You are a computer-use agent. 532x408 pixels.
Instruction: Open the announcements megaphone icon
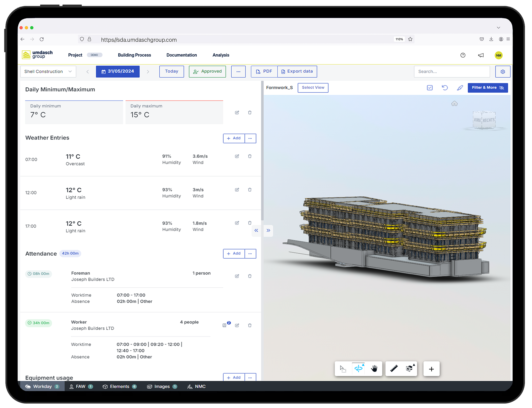(x=481, y=55)
